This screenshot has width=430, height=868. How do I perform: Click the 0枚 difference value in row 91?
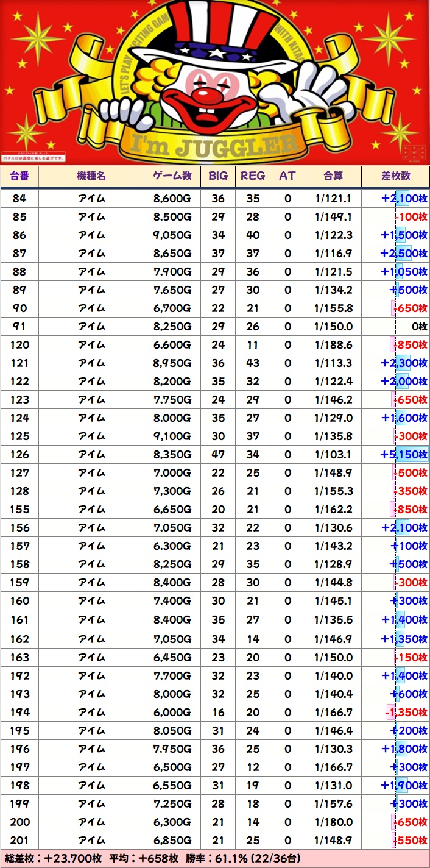420,327
